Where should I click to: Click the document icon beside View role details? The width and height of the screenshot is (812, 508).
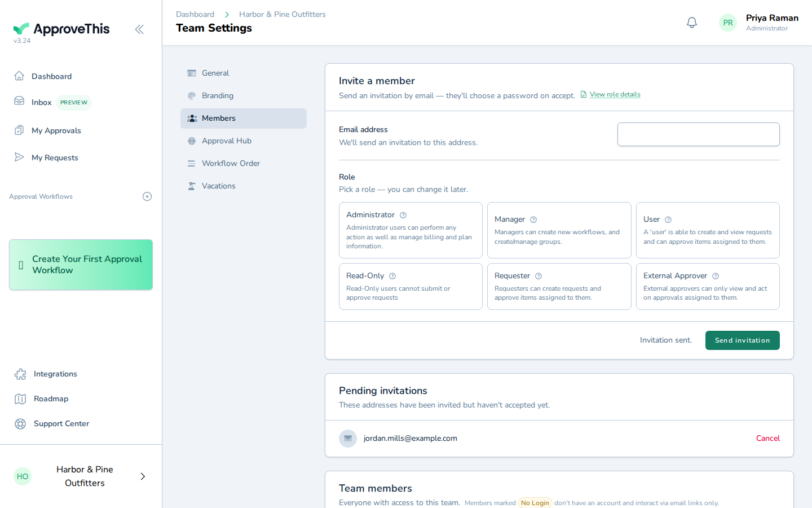pyautogui.click(x=584, y=94)
